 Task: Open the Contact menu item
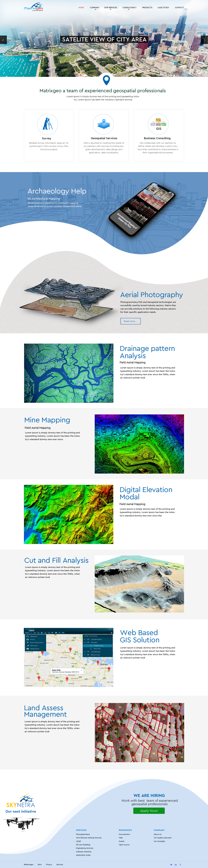tap(179, 7)
